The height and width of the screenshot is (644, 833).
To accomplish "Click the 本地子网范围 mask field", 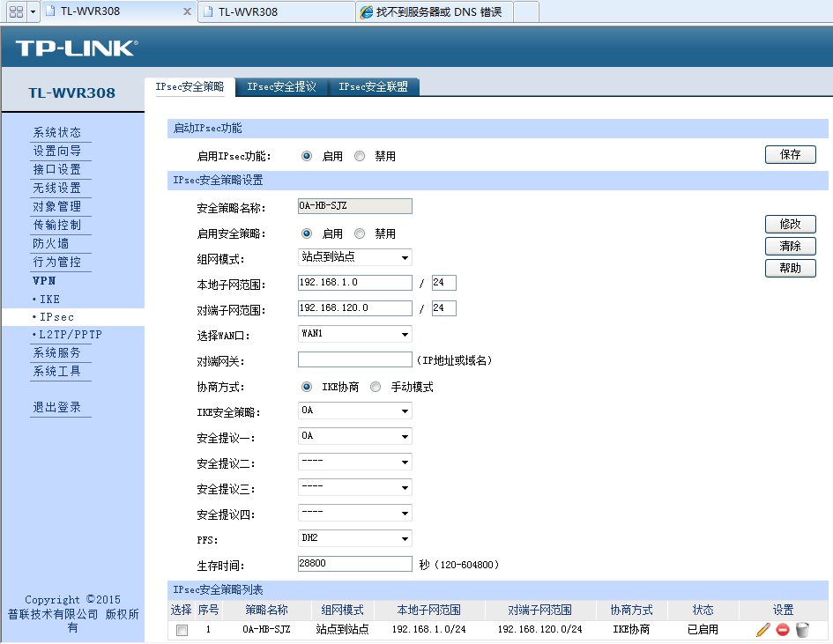I will click(x=444, y=283).
